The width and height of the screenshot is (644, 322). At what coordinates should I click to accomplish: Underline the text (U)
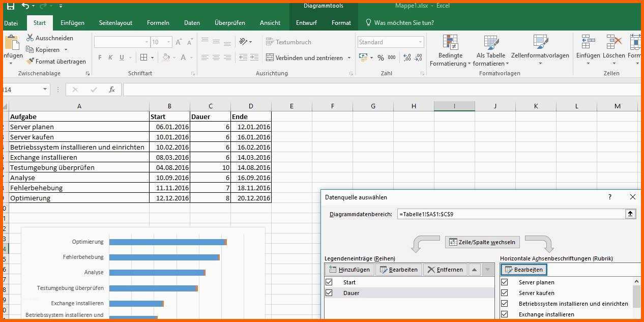[122, 58]
